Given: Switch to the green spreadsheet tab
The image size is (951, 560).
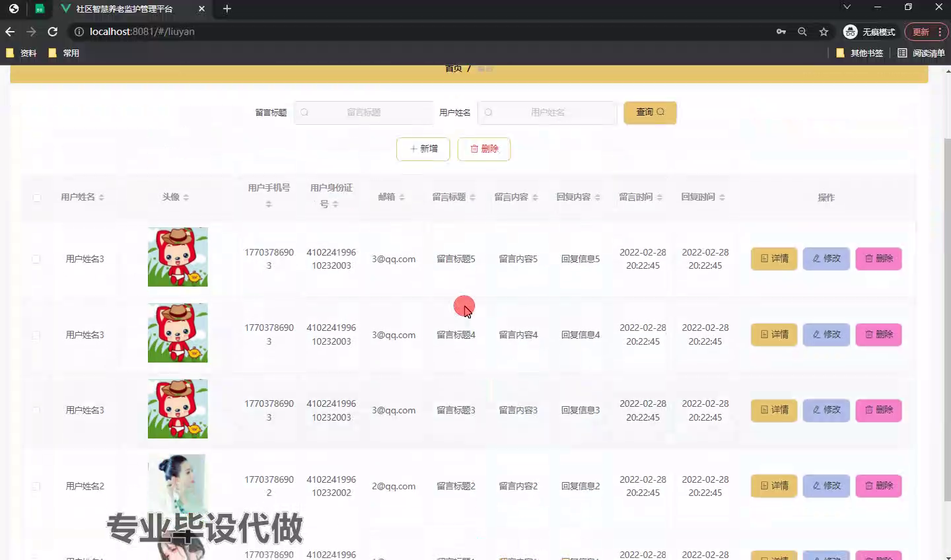Looking at the screenshot, I should 40,9.
